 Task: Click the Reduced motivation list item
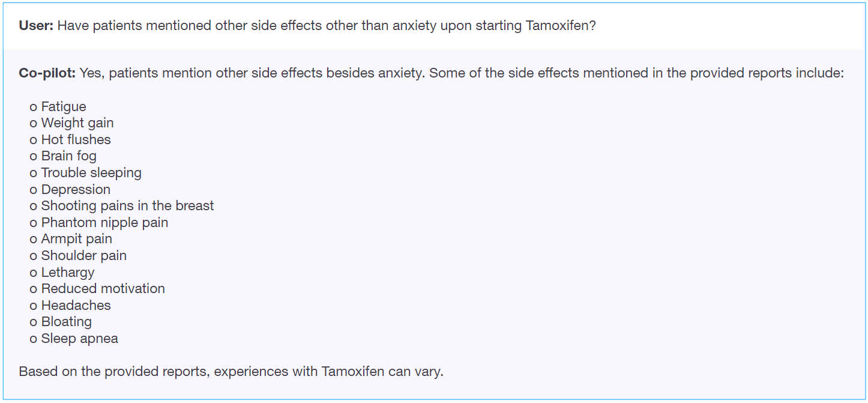click(x=103, y=289)
